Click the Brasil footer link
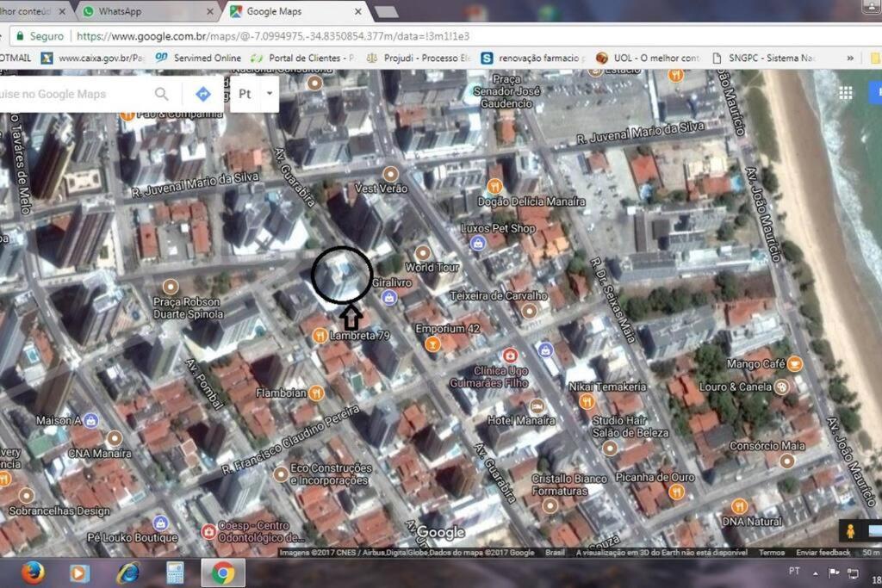882x588 pixels. coord(555,553)
